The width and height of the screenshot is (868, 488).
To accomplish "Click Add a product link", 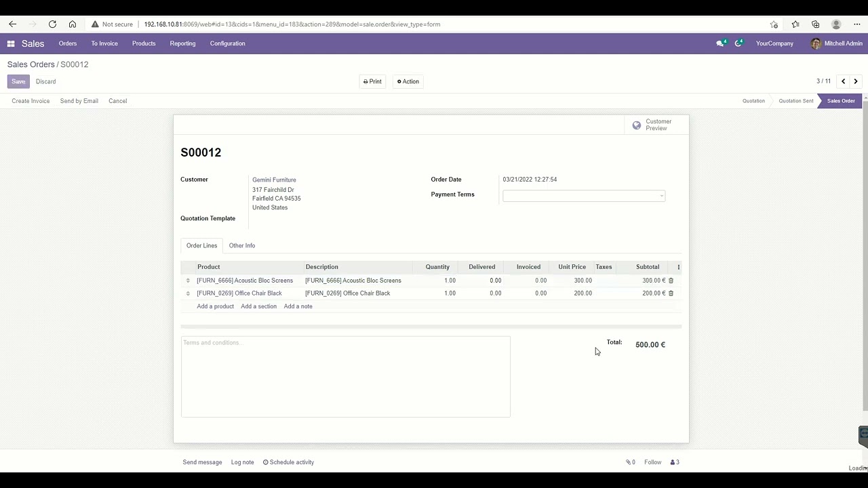I will click(x=215, y=306).
